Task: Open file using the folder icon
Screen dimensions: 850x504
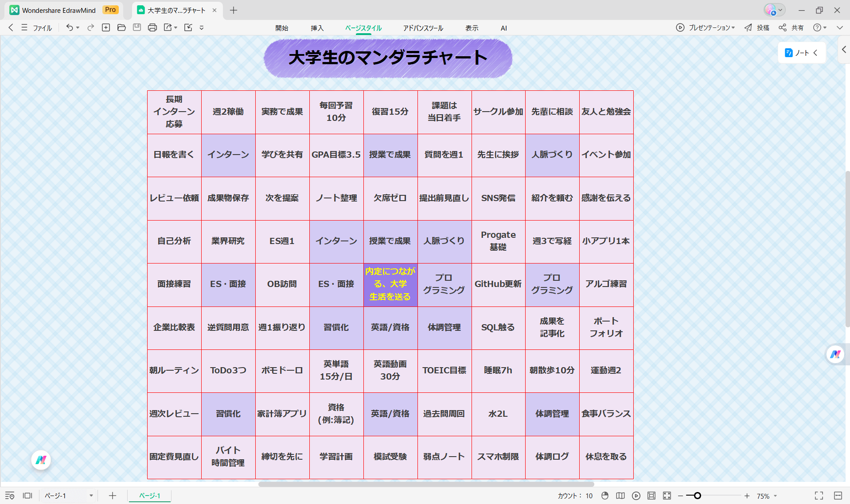Action: [x=121, y=27]
